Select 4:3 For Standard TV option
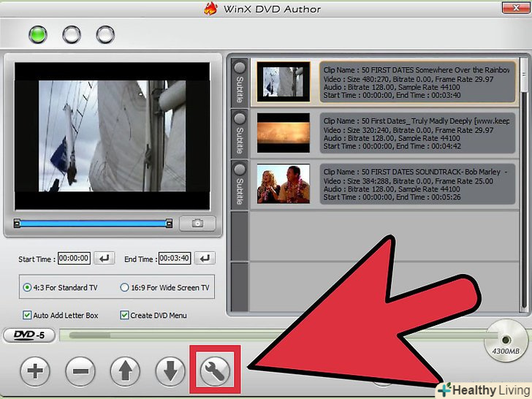 (x=60, y=288)
